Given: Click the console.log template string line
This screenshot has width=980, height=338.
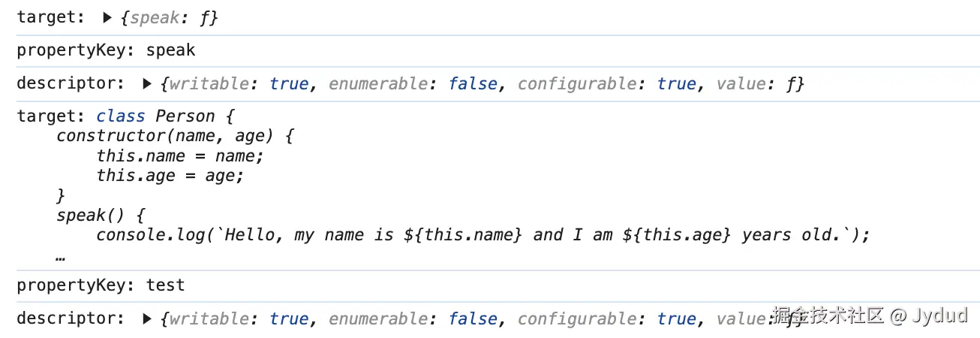Looking at the screenshot, I should [482, 235].
